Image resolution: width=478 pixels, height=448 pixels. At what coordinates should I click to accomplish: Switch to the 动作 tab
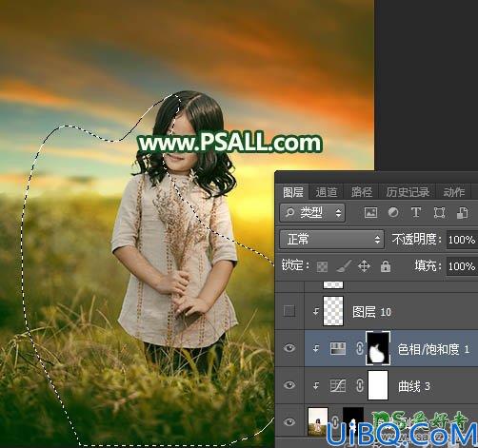click(453, 192)
